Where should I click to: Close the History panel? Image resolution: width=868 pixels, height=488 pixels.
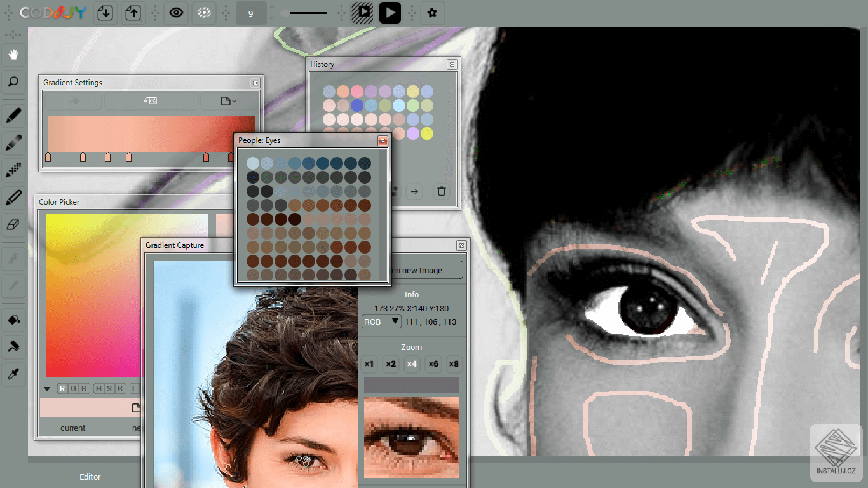[452, 64]
